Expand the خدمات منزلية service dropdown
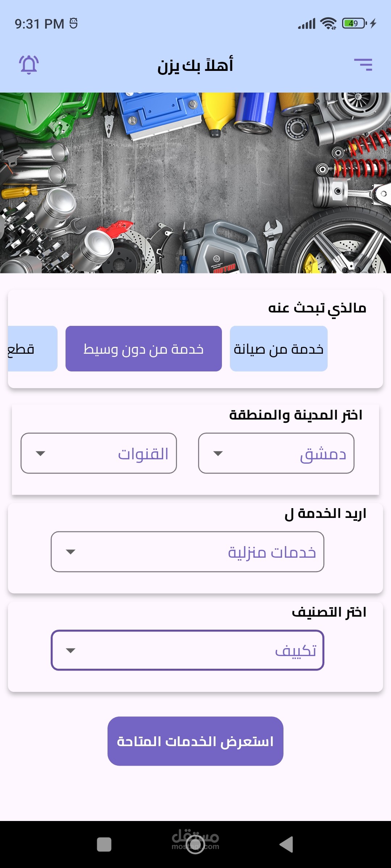The width and height of the screenshot is (391, 868). [187, 552]
